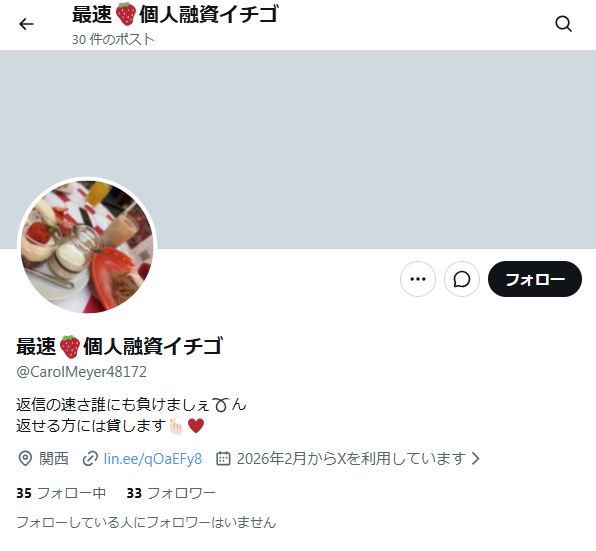The height and width of the screenshot is (551, 596).
Task: Open the three-dot more options menu
Action: coord(418,279)
